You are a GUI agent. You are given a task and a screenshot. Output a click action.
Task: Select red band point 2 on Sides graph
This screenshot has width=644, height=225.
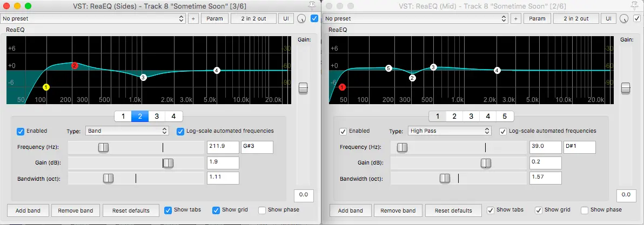[x=75, y=65]
